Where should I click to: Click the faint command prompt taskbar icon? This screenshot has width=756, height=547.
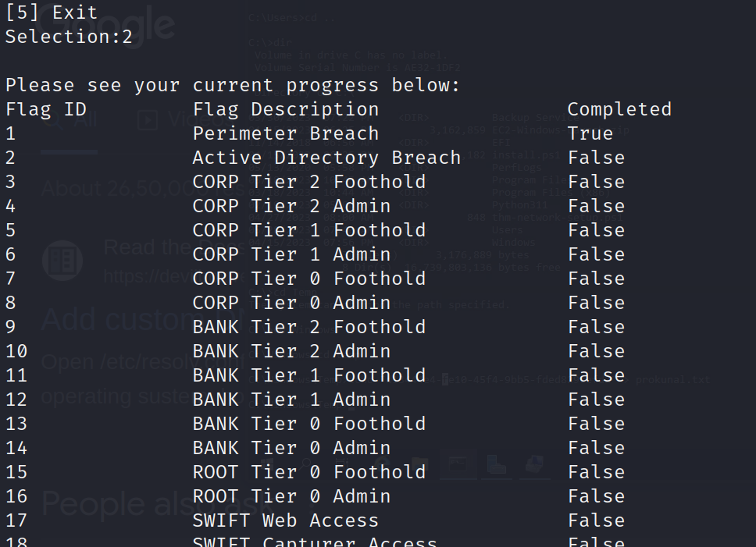point(458,464)
